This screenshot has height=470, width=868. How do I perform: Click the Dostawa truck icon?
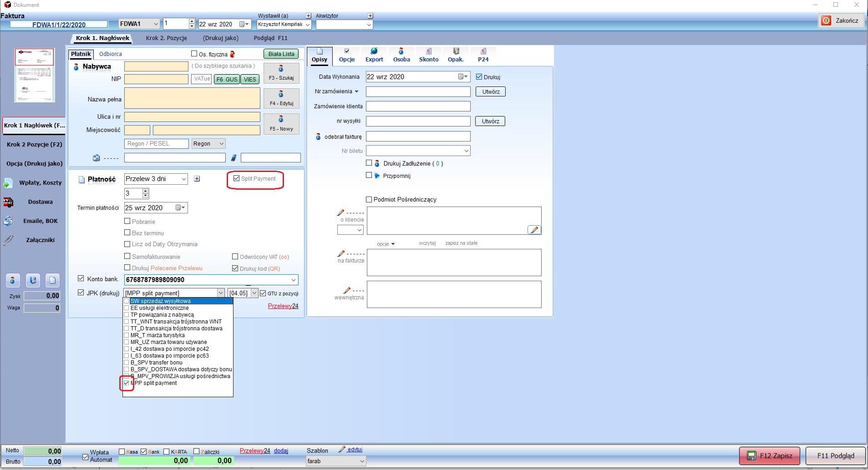click(8, 202)
